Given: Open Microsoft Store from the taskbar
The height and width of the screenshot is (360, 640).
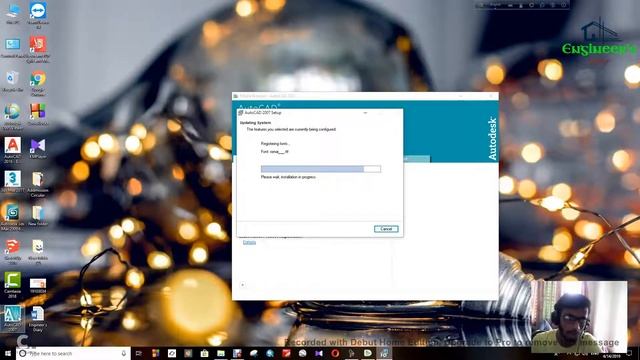Looking at the screenshot, I should [x=204, y=353].
